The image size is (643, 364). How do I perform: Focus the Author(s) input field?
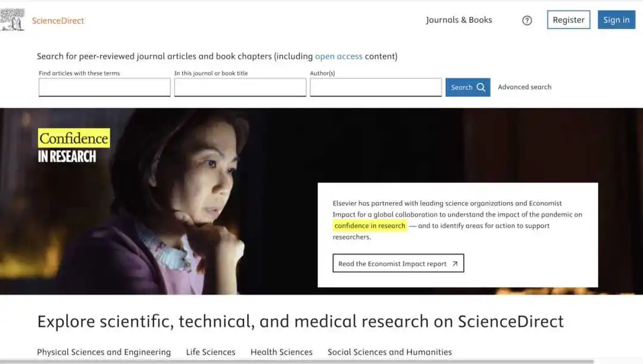pyautogui.click(x=376, y=87)
